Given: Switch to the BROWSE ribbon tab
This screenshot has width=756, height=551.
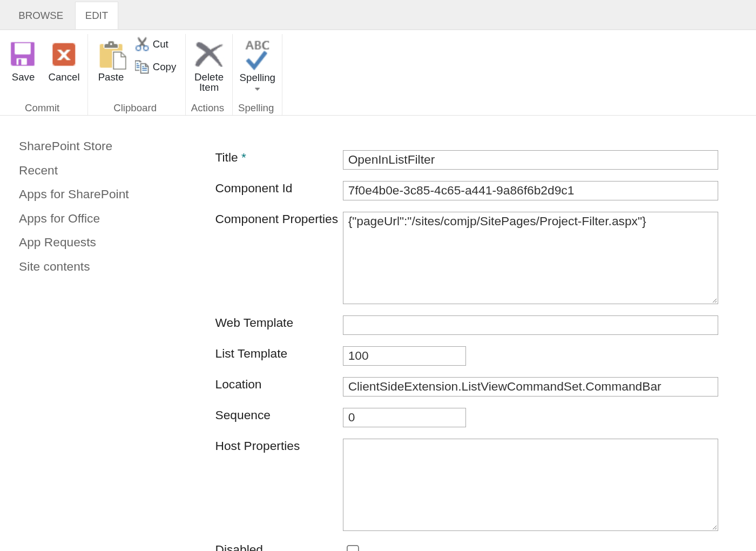Looking at the screenshot, I should click(41, 16).
